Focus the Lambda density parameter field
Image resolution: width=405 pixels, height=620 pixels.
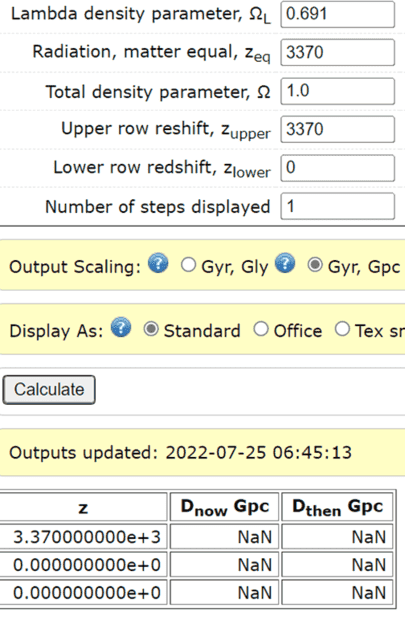pyautogui.click(x=338, y=14)
